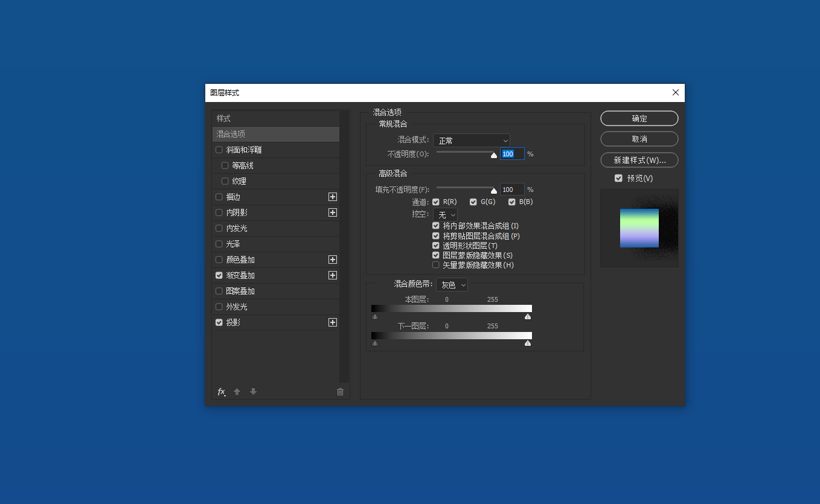Image resolution: width=820 pixels, height=504 pixels.
Task: Enable the 等高线 checkbox
Action: (x=225, y=165)
